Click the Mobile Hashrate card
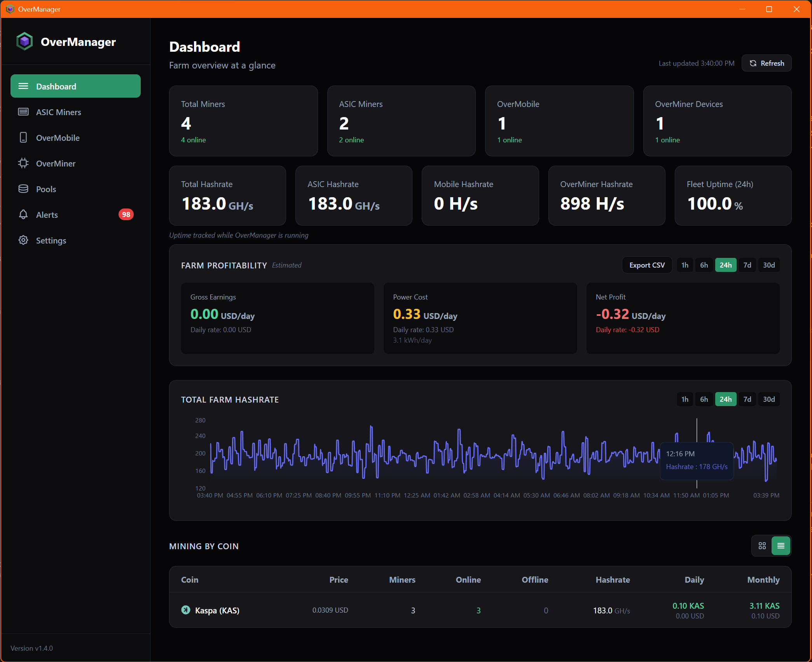The image size is (812, 662). point(480,196)
